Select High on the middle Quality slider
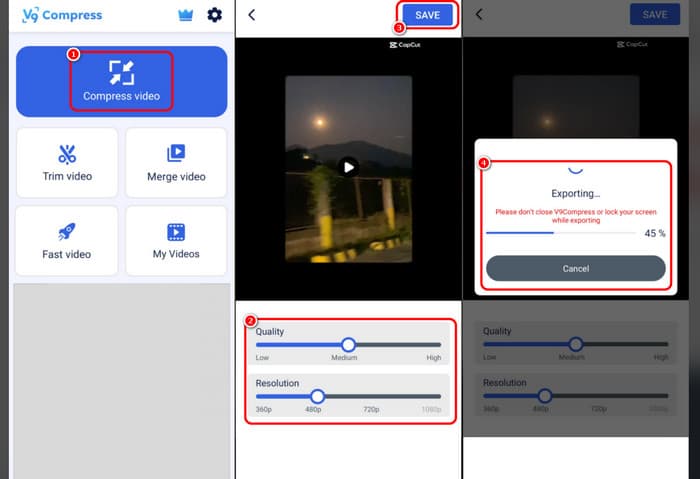The height and width of the screenshot is (479, 700). 433,358
